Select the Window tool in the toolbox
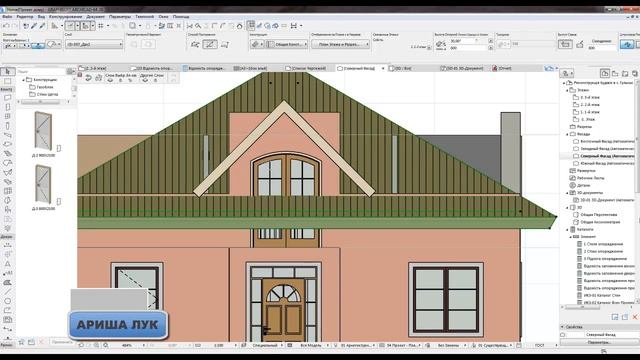The width and height of the screenshot is (640, 360). pos(7,116)
